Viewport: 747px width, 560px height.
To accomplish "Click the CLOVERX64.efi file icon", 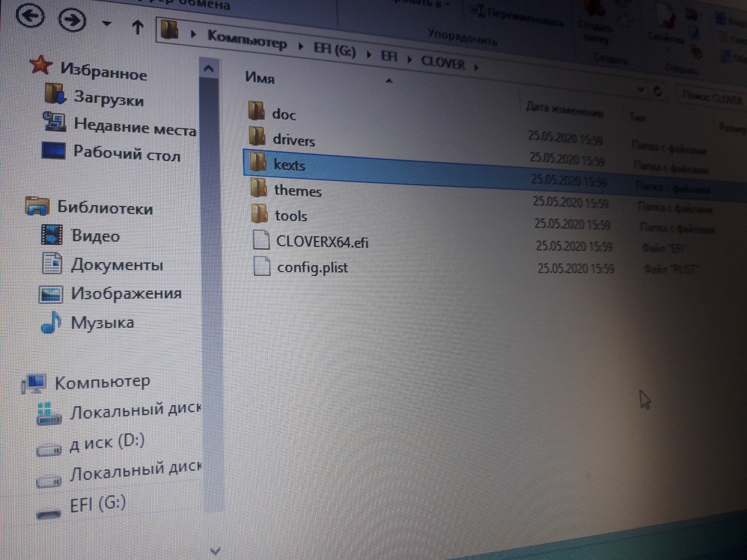I will coord(261,240).
